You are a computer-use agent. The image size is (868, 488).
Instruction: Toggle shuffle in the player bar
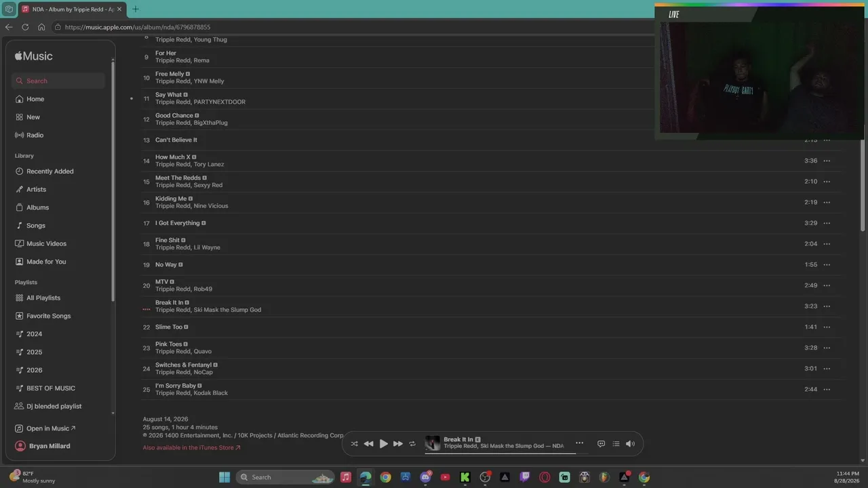tap(354, 444)
